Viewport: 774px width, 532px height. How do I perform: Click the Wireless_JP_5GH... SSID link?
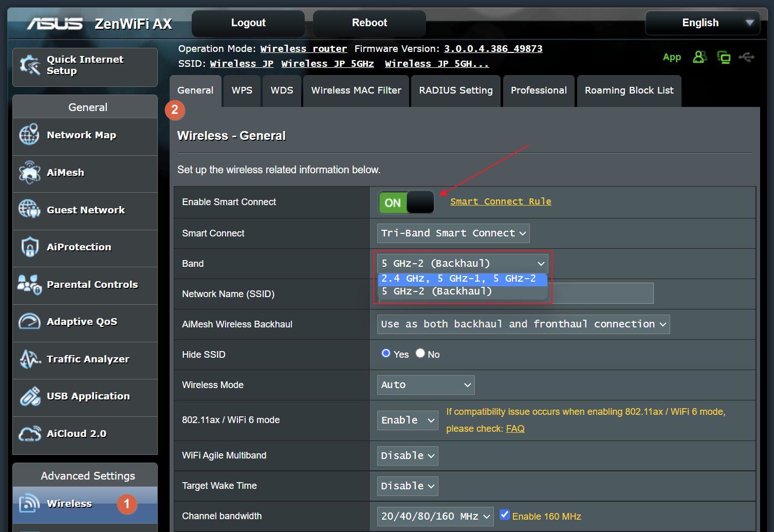tap(437, 64)
